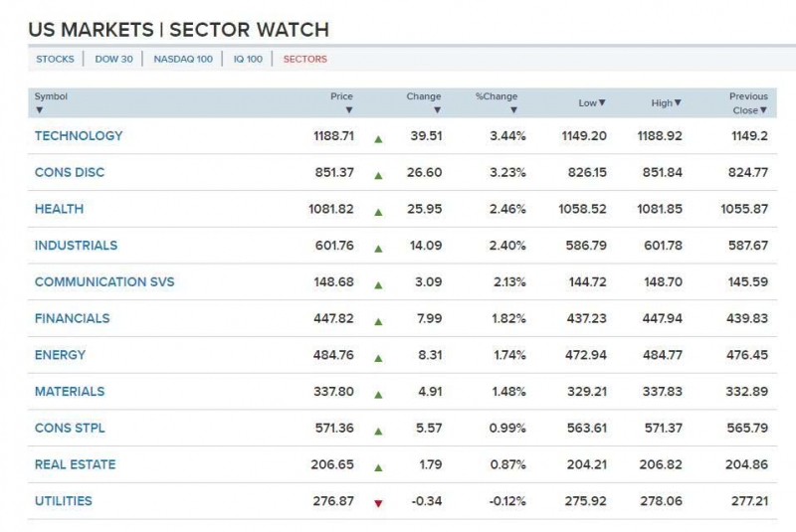796x532 pixels.
Task: Open the NASDAQ 100 tab
Action: [x=183, y=59]
